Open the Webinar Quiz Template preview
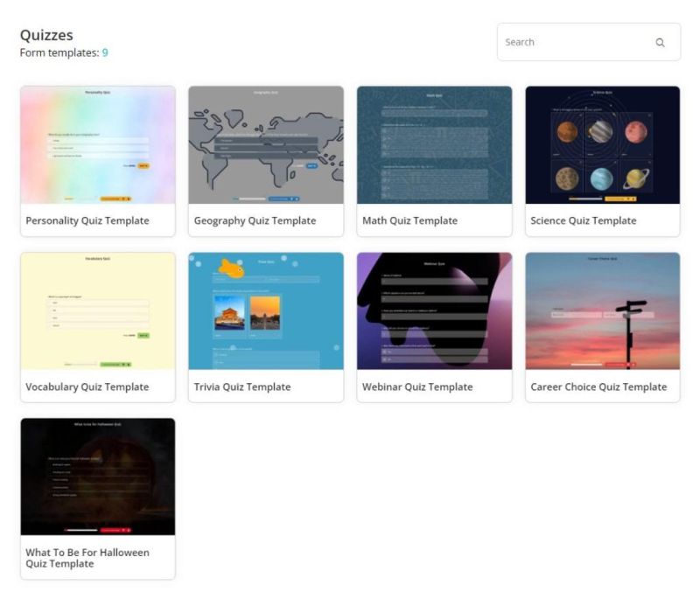Screen dimensions: 700x606 tap(433, 310)
